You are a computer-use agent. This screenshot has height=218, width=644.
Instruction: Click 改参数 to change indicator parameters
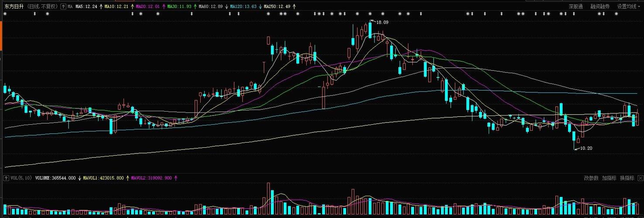591,178
